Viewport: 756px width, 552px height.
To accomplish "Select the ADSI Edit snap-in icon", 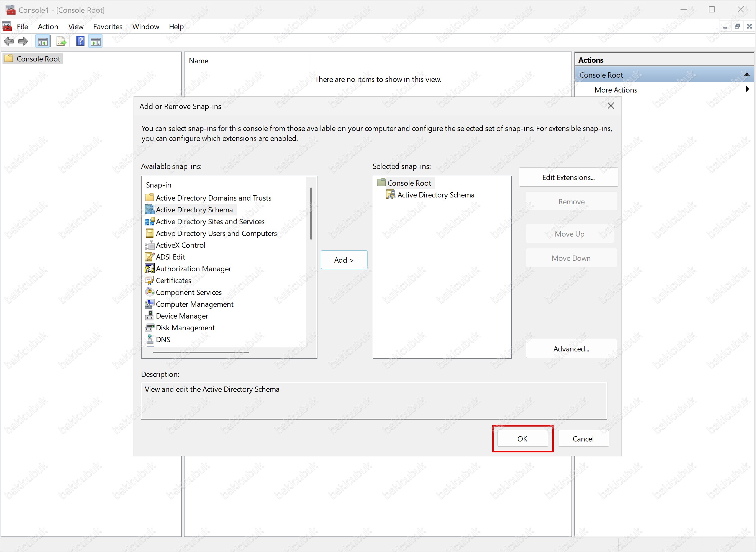I will tap(150, 257).
